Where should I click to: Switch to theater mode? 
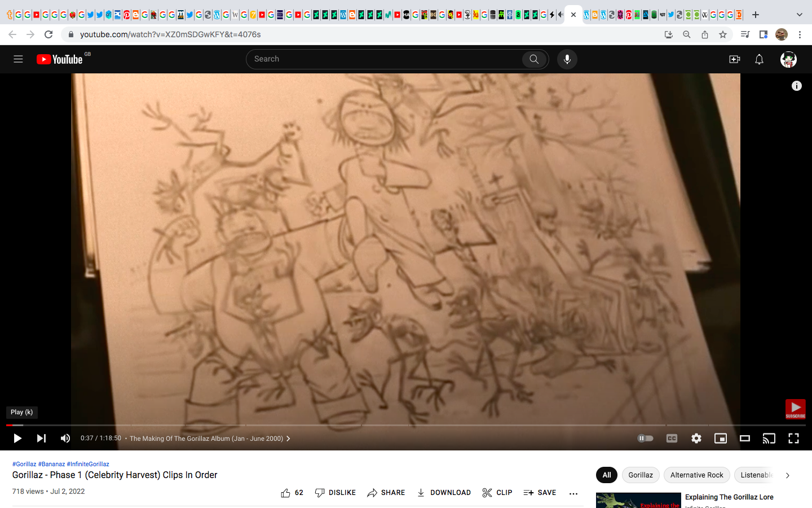(x=745, y=439)
